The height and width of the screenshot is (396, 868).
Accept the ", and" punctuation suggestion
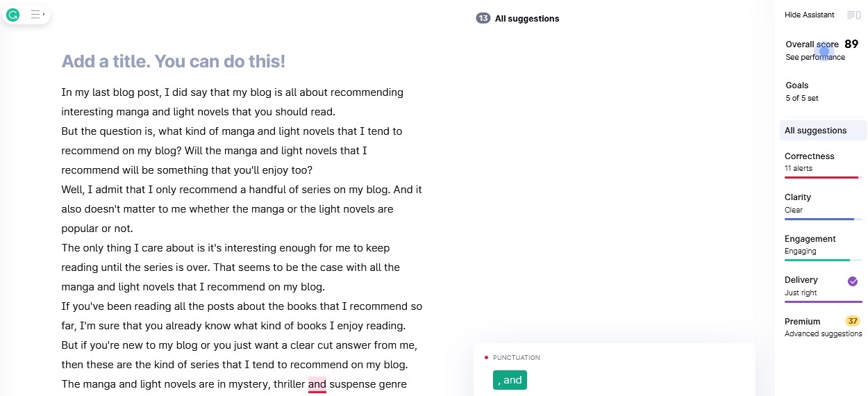510,380
